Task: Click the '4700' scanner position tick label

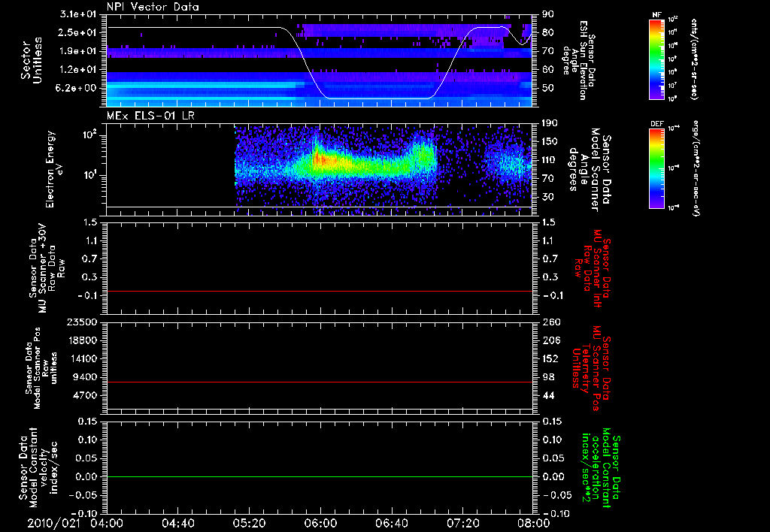Action: click(85, 395)
